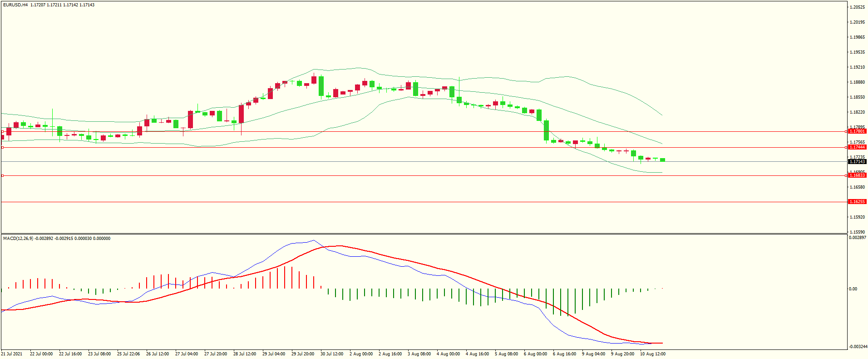Image resolution: width=868 pixels, height=359 pixels.
Task: Click the 9 Aug 20:00 time label
Action: 622,354
